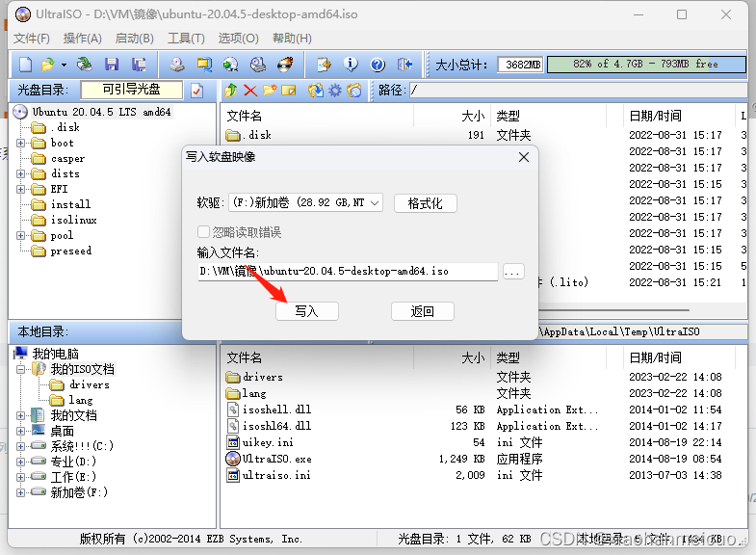This screenshot has height=555, width=756.
Task: Click the Make CD/DVD image icon
Action: (177, 65)
